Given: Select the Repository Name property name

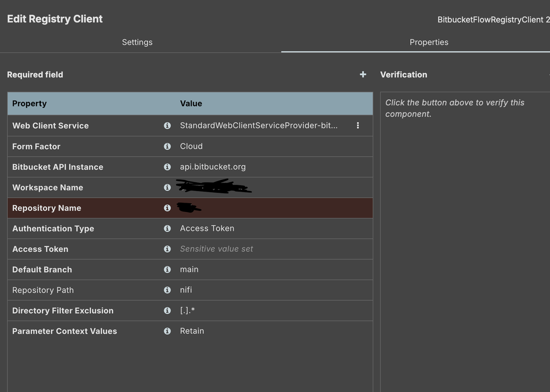Looking at the screenshot, I should (x=47, y=208).
